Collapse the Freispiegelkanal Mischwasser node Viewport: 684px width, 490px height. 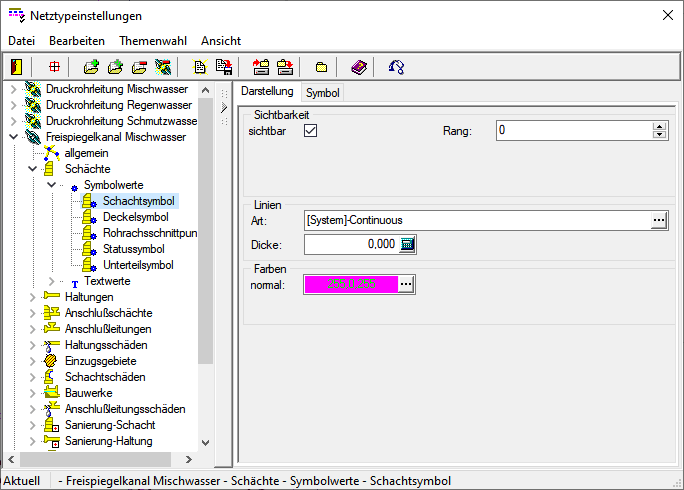(x=13, y=137)
